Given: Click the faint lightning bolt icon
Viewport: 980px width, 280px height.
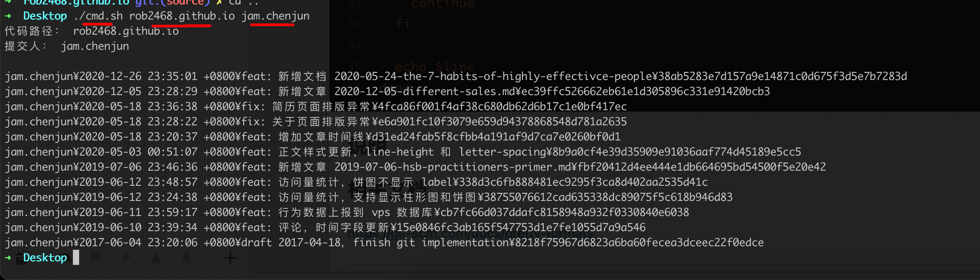Looking at the screenshot, I should click(126, 258).
